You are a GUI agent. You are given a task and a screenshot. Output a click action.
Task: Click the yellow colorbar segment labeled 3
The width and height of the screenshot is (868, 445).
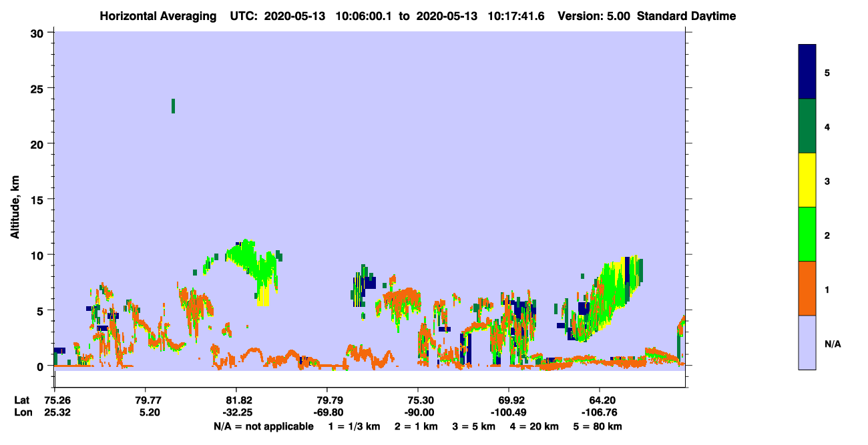[x=807, y=180]
